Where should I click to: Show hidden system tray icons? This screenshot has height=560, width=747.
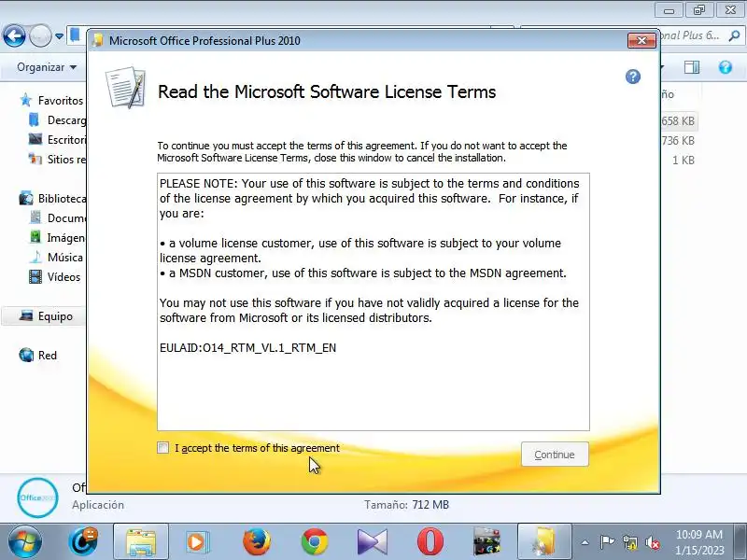(x=585, y=542)
